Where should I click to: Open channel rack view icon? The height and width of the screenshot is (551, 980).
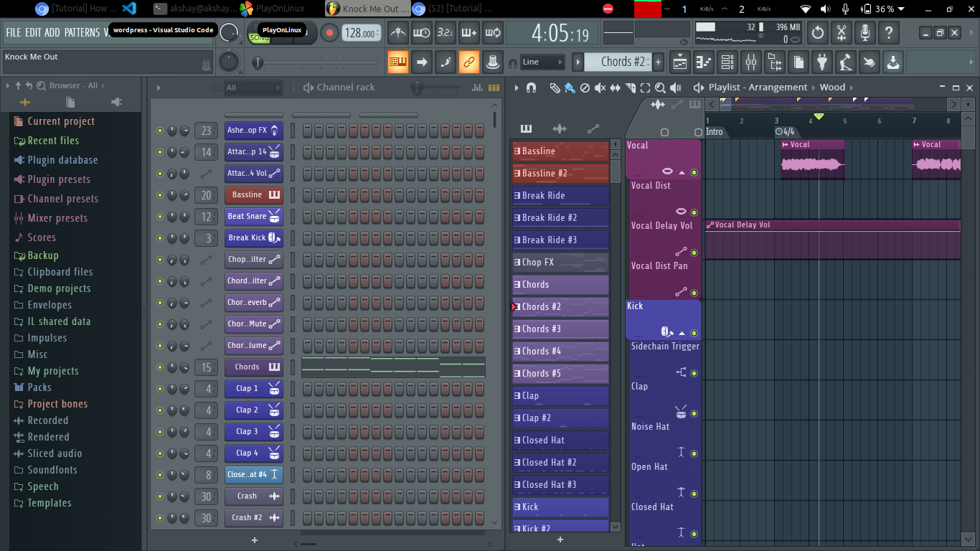tap(727, 62)
